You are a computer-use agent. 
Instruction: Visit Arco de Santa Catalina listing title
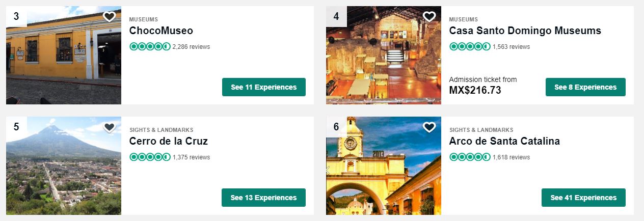[504, 141]
